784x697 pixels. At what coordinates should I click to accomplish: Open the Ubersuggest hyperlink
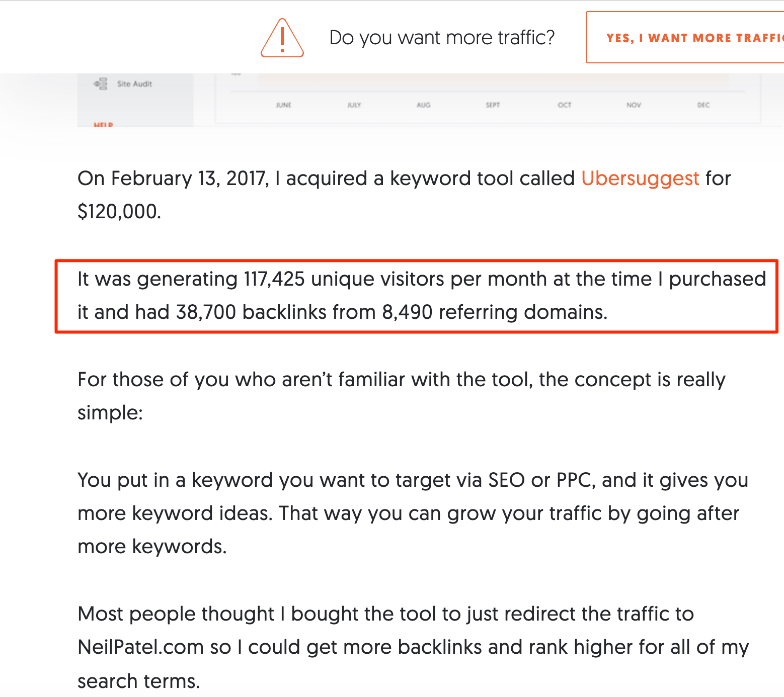click(x=640, y=179)
